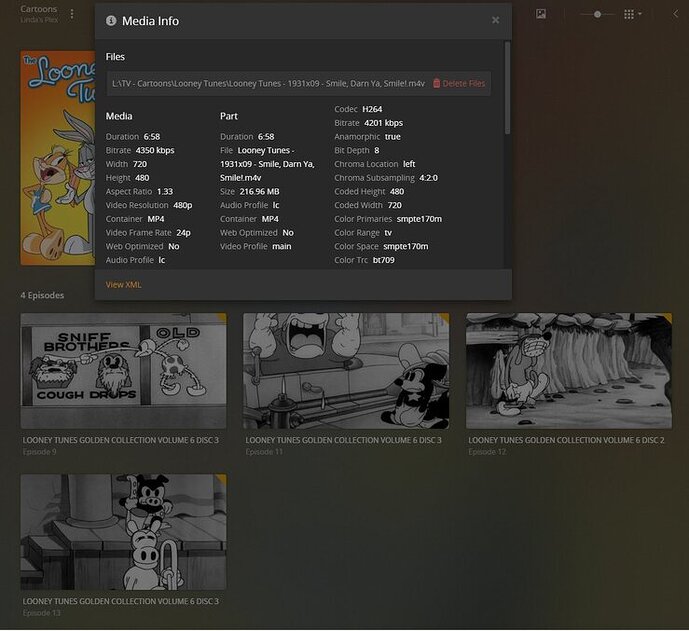Select the video Bitrate value 4201 kbps
This screenshot has width=689, height=631.
pyautogui.click(x=384, y=123)
